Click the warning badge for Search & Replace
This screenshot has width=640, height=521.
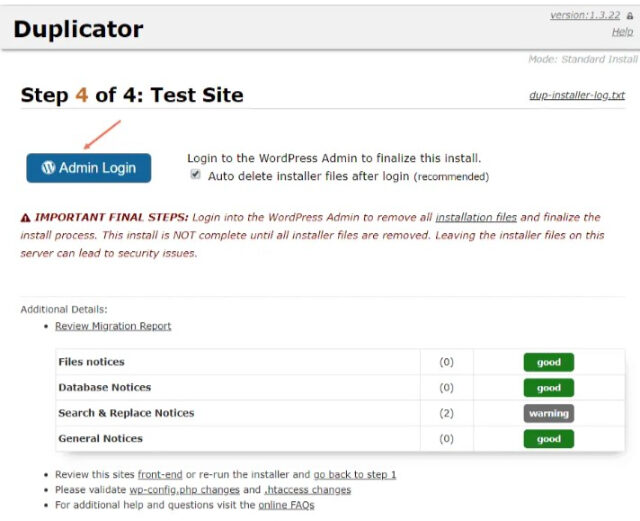549,413
